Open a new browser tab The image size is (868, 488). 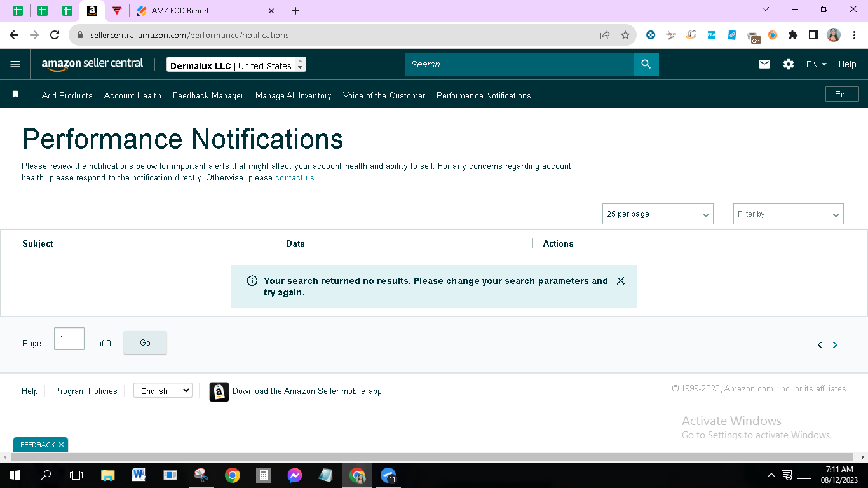click(x=295, y=11)
